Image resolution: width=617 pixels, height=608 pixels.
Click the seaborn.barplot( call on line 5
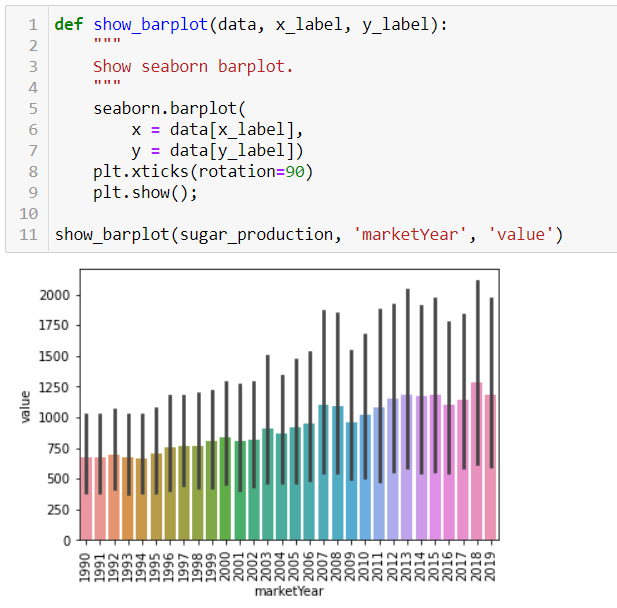[x=169, y=109]
